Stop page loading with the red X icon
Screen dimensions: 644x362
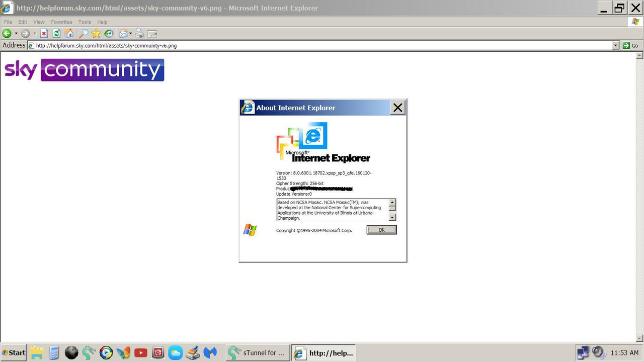click(44, 34)
